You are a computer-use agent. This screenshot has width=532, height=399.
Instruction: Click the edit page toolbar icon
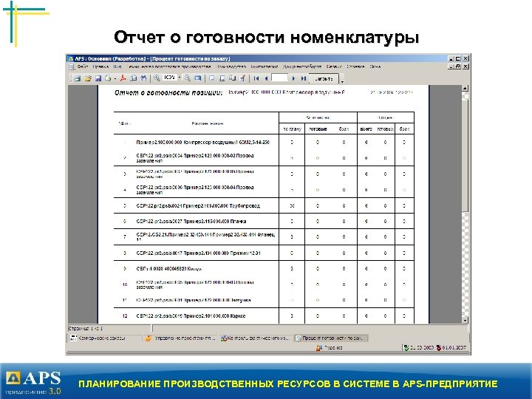[x=242, y=78]
